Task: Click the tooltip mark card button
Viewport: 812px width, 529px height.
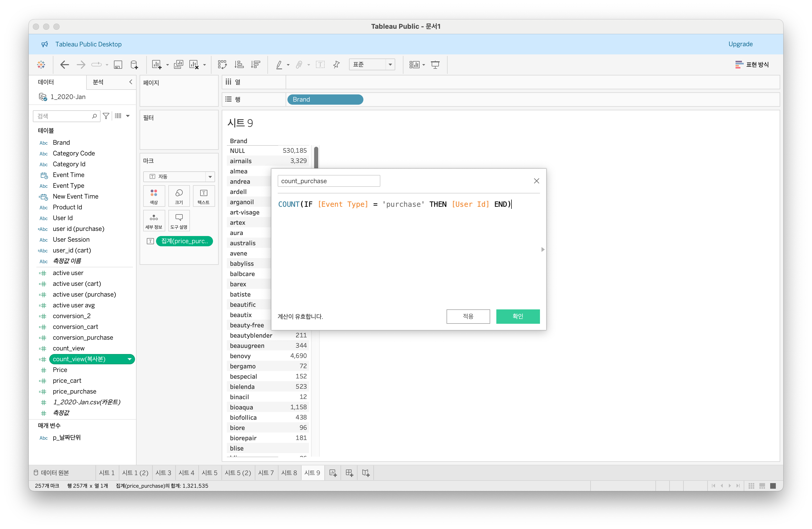Action: 179,221
